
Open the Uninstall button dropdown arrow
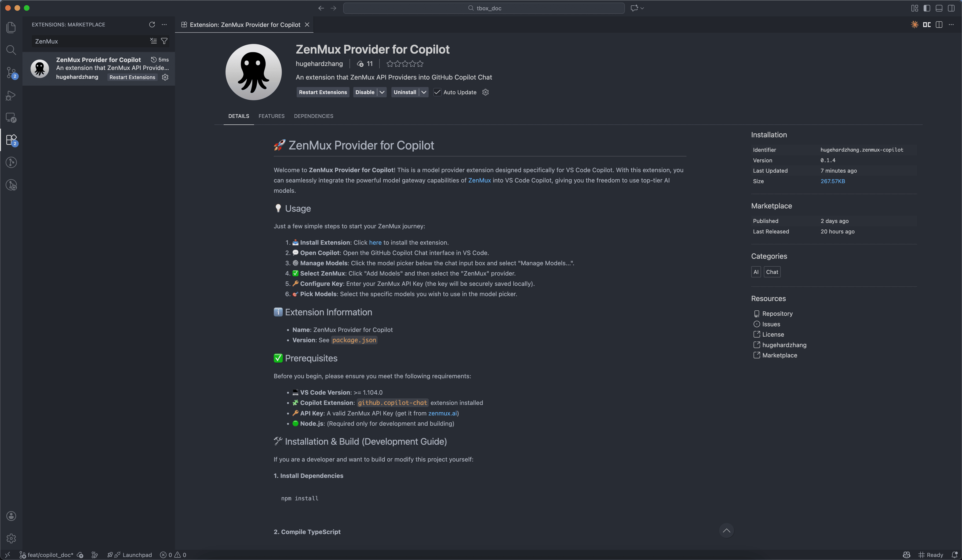pos(424,92)
